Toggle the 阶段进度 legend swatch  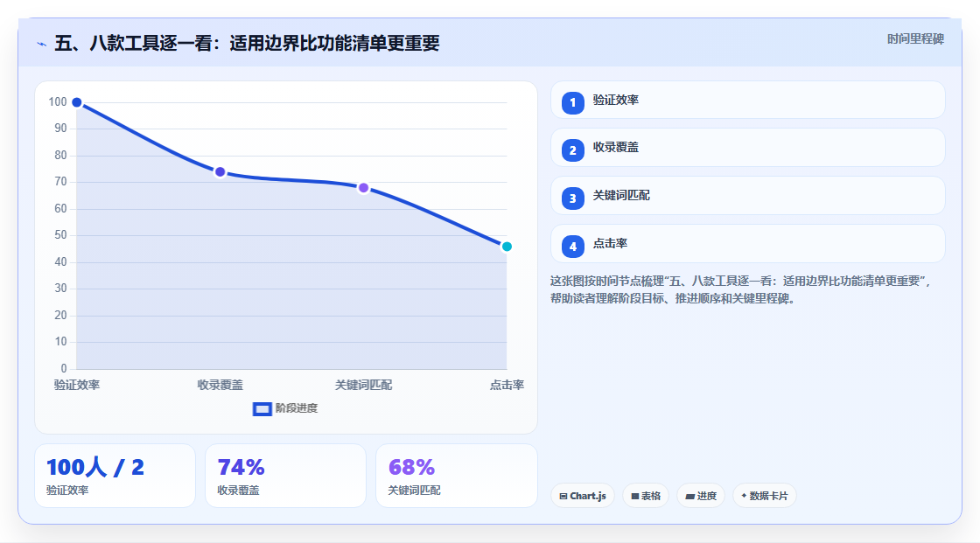coord(262,409)
